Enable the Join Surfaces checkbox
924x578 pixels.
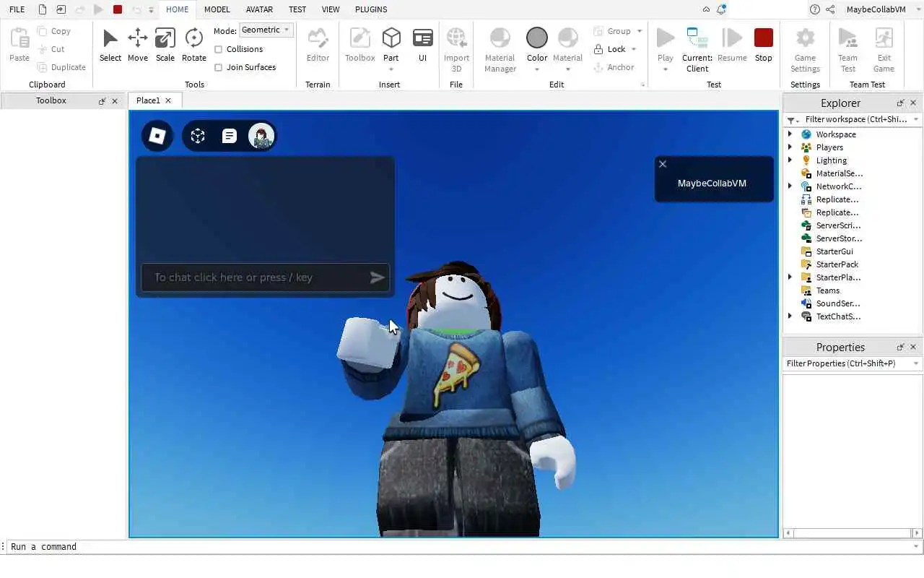218,67
